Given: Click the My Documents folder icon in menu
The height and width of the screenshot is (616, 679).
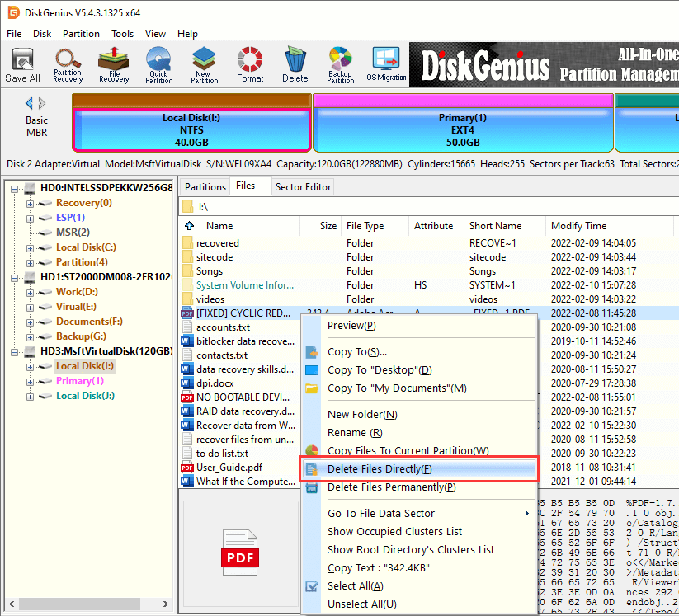Looking at the screenshot, I should (x=312, y=388).
